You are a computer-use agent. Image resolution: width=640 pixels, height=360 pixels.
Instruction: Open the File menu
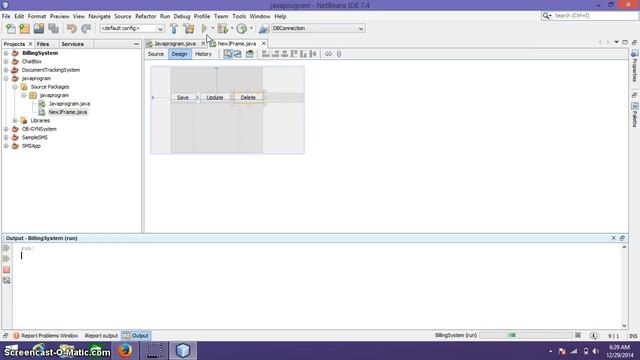(6, 16)
